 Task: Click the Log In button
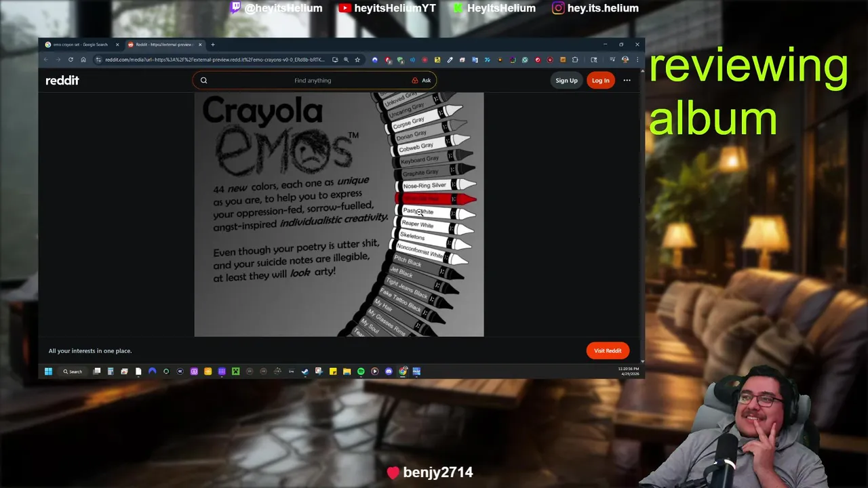(600, 80)
